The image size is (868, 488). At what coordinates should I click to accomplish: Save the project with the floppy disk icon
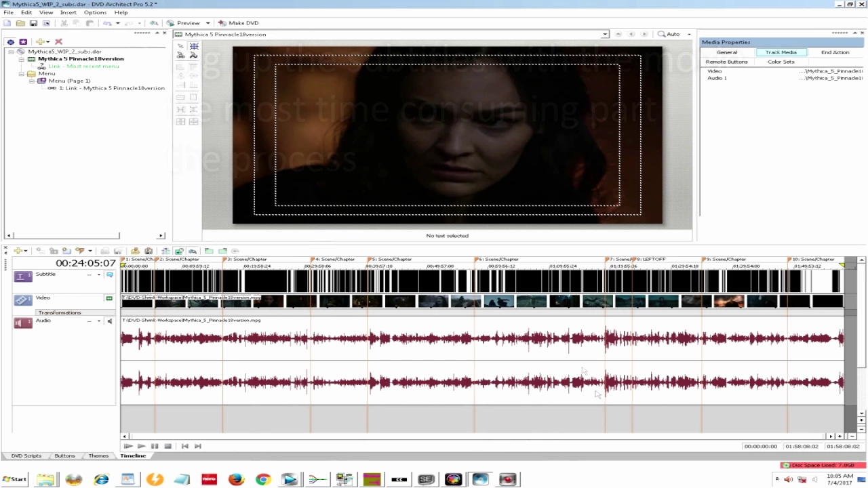[33, 23]
